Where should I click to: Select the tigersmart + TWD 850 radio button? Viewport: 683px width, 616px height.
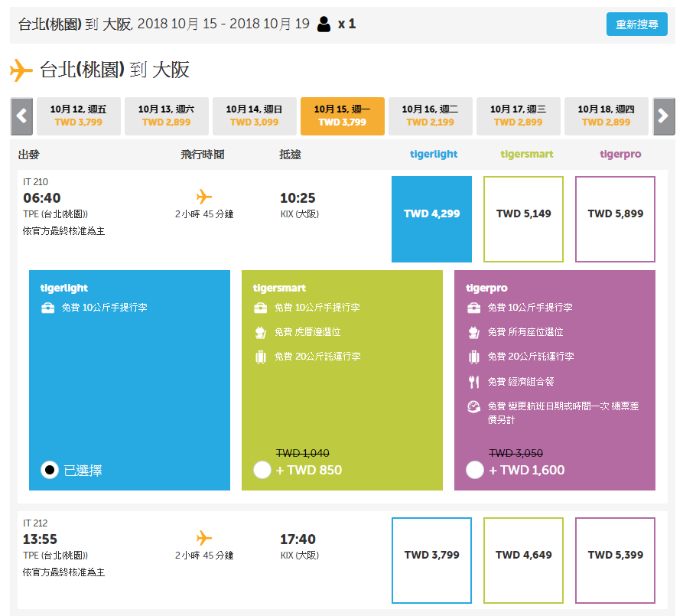click(x=262, y=470)
